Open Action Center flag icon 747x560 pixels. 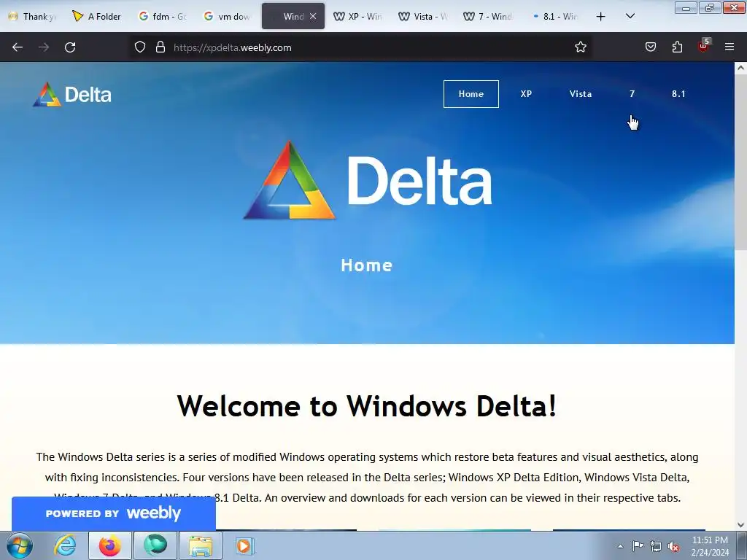pos(638,546)
